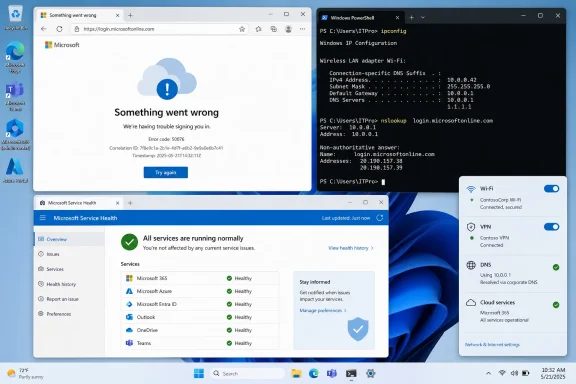Expand PowerShell new tab dropdown arrow
This screenshot has width=576, height=384.
423,17
